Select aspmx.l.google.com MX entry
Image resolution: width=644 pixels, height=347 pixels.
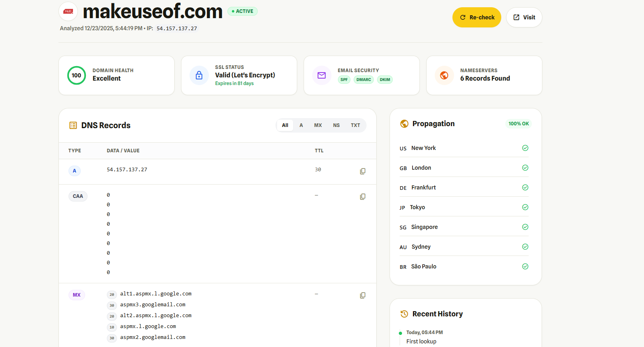[148, 326]
